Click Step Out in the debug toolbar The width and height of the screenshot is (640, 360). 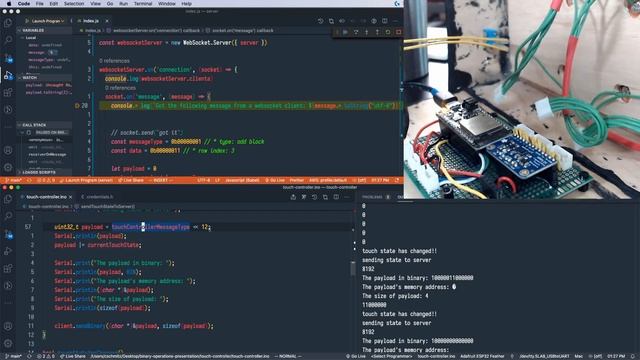pos(377,32)
